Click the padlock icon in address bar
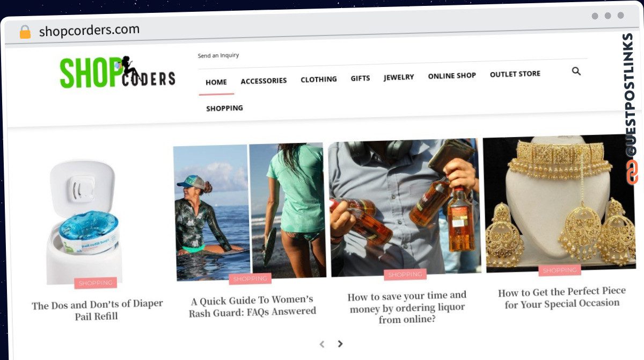644x360 pixels. (25, 32)
